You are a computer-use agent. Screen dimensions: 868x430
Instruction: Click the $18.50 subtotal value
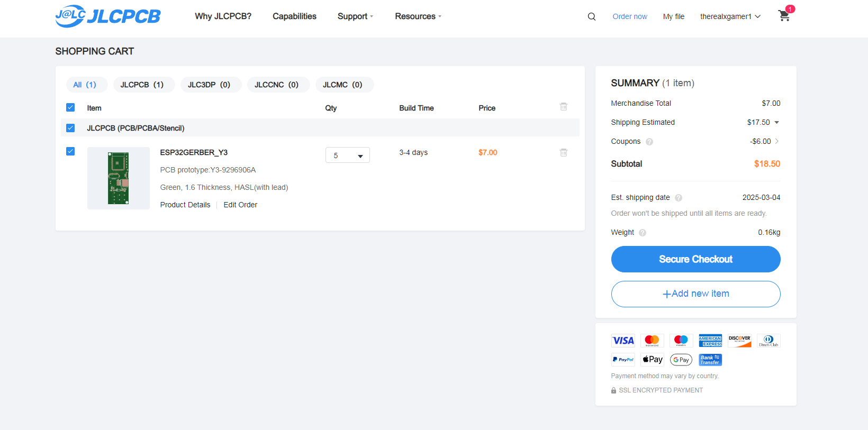[x=767, y=164]
